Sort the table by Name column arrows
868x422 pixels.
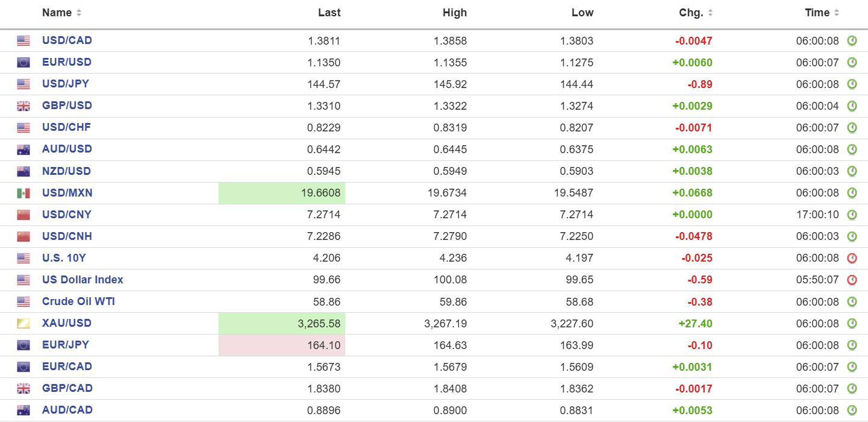point(79,13)
